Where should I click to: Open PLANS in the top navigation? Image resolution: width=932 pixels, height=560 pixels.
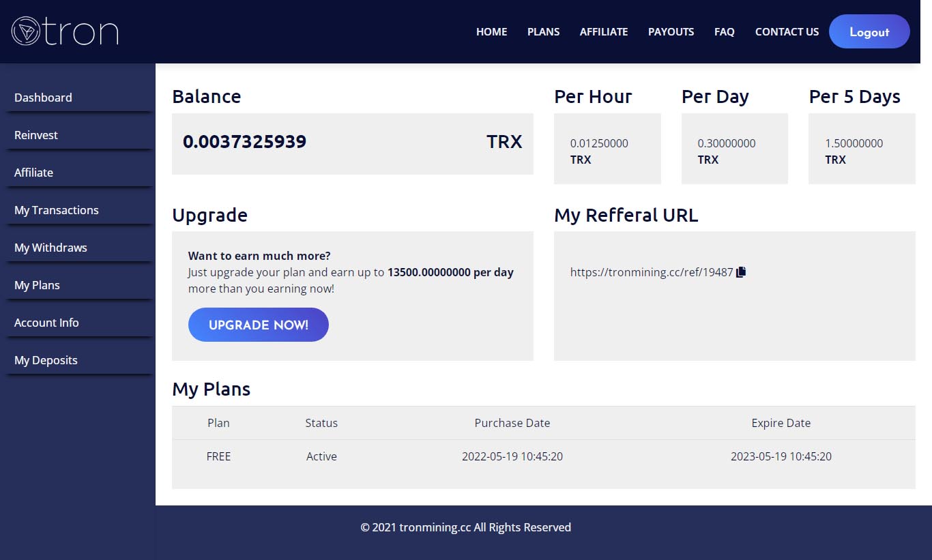coord(544,31)
